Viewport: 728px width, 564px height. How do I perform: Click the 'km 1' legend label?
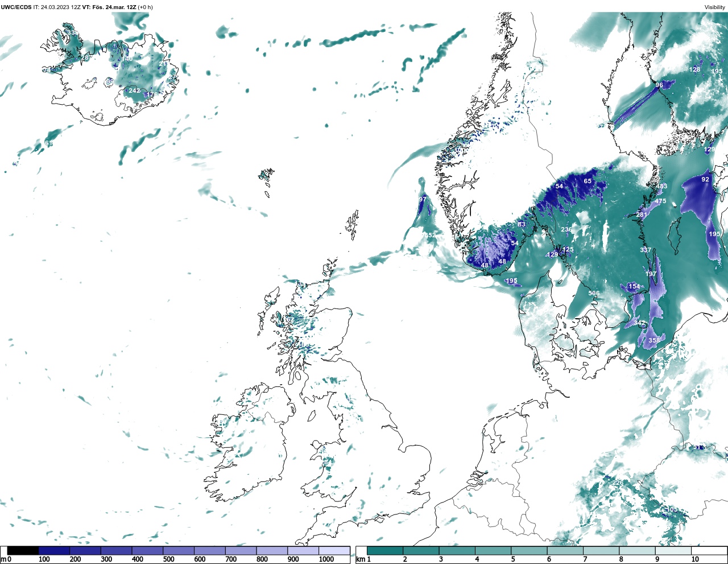pyautogui.click(x=363, y=559)
